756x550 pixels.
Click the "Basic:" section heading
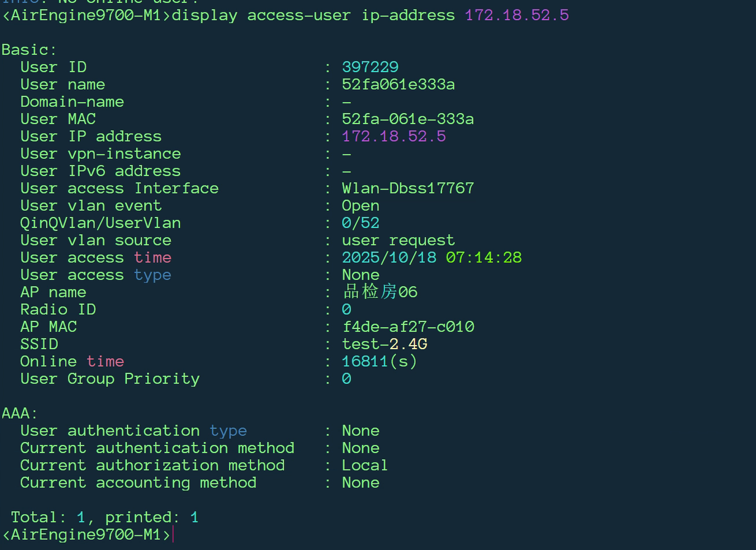click(x=29, y=50)
